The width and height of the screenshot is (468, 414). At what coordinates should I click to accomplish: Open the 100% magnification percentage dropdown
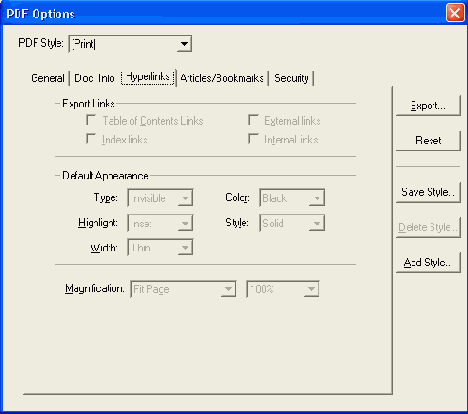pyautogui.click(x=283, y=289)
